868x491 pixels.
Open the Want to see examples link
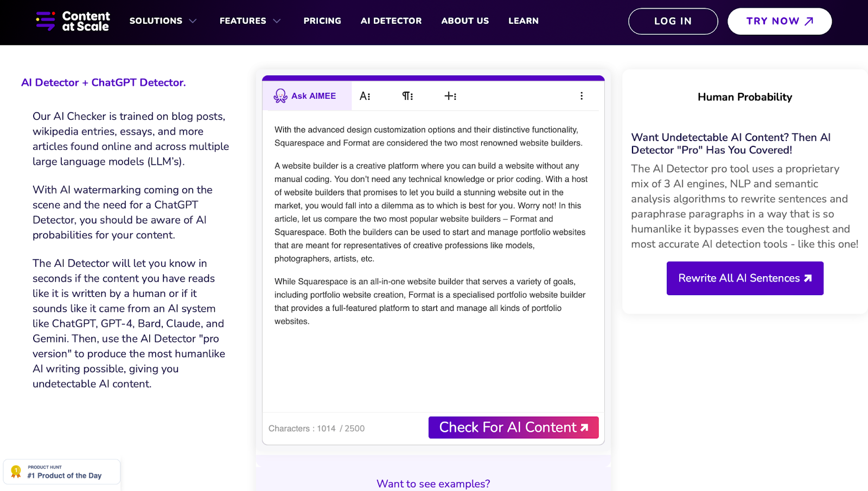click(x=433, y=483)
